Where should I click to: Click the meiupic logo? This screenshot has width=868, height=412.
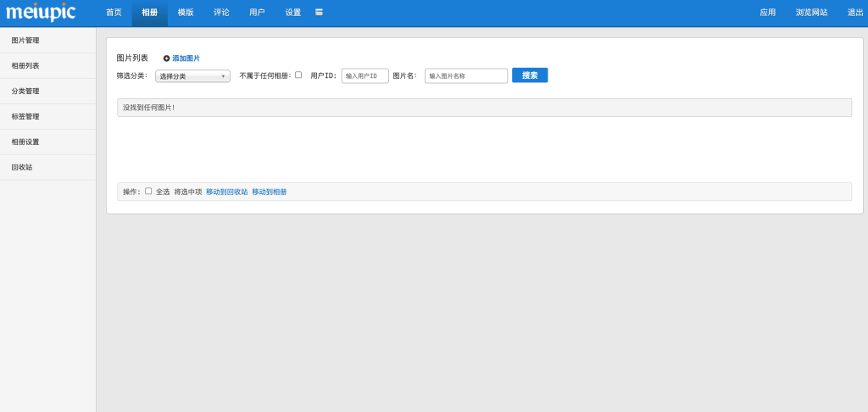click(x=41, y=12)
